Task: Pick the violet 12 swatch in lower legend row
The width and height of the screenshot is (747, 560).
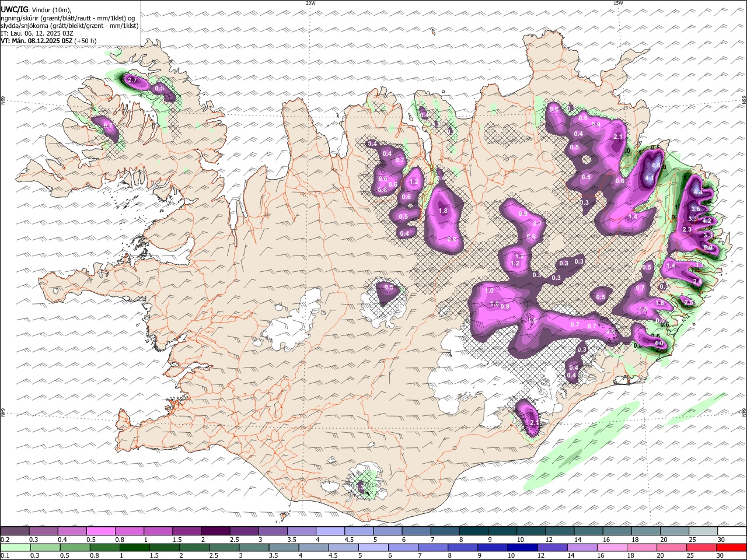Action: coord(553,547)
